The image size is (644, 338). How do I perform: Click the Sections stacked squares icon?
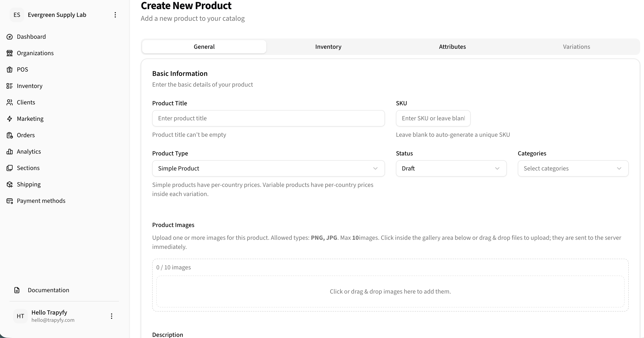click(x=10, y=168)
